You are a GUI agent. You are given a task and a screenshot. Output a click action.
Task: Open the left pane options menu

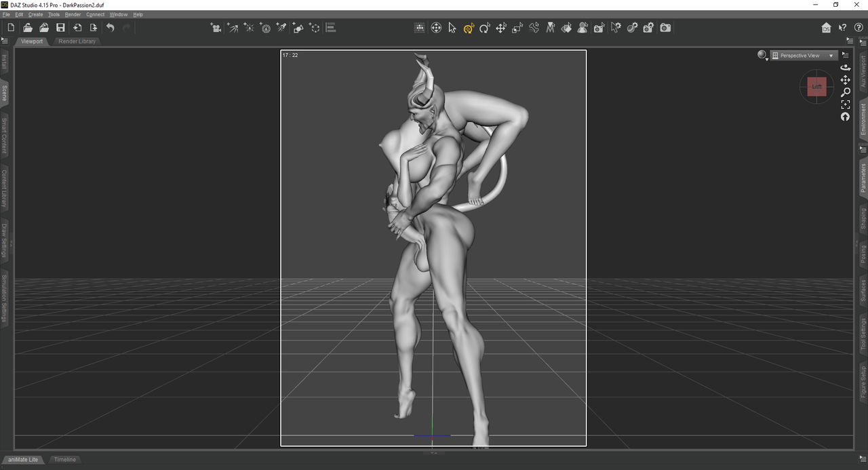[x=5, y=41]
